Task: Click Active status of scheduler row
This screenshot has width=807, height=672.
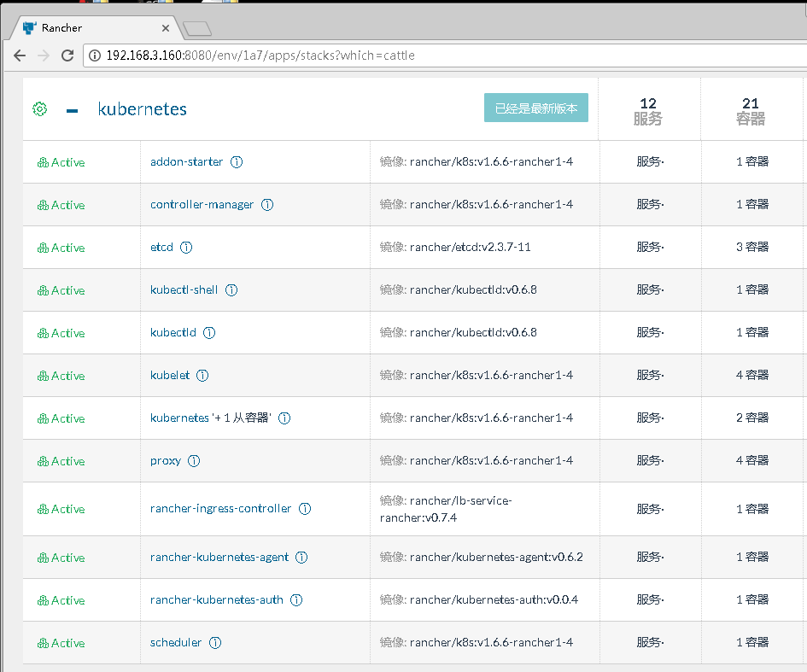Action: click(x=61, y=643)
